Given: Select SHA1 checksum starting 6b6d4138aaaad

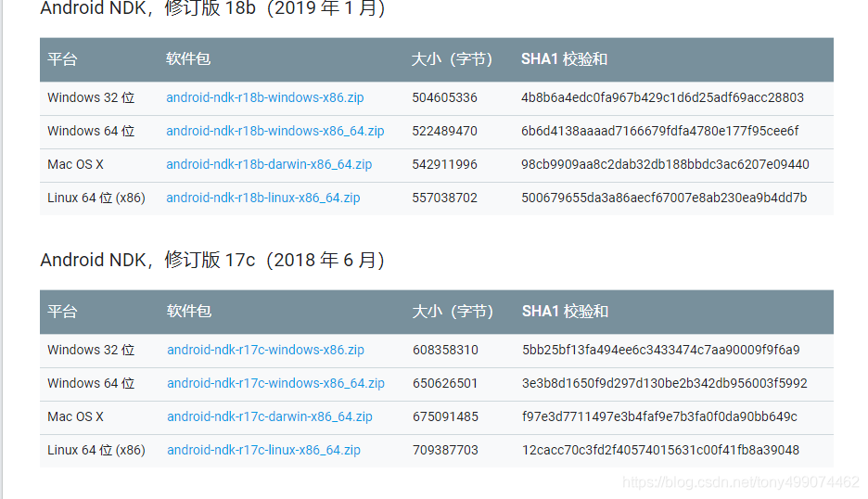Looking at the screenshot, I should coord(660,132).
